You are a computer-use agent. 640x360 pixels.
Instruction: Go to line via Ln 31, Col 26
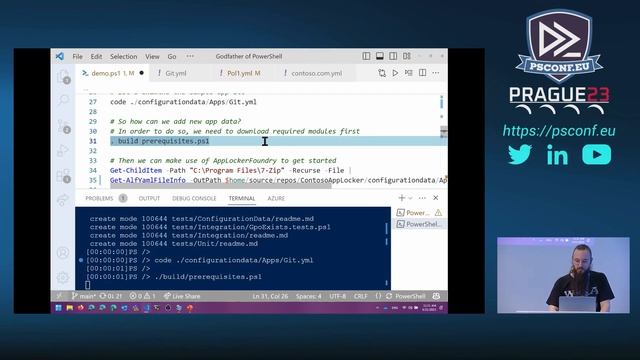[270, 296]
